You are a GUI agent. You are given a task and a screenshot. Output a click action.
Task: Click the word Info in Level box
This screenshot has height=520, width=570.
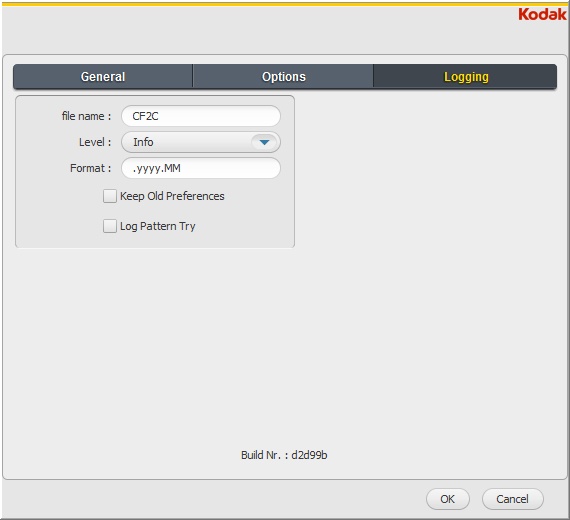143,142
